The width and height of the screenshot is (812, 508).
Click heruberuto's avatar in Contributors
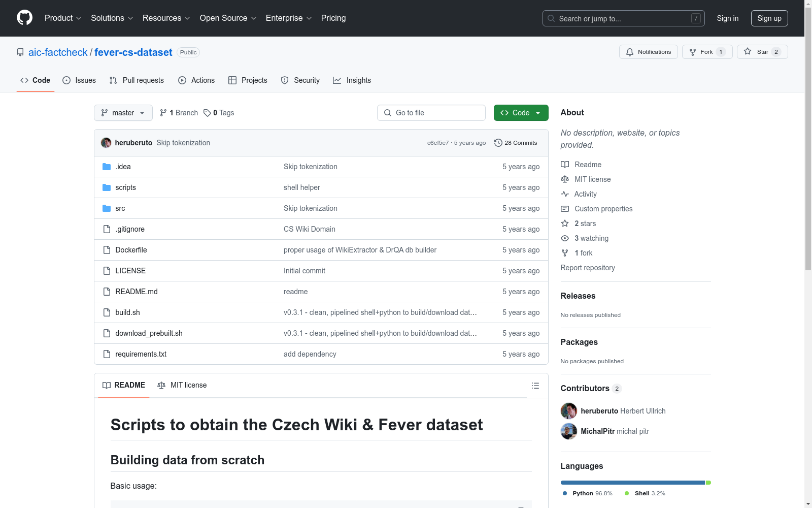tap(569, 411)
